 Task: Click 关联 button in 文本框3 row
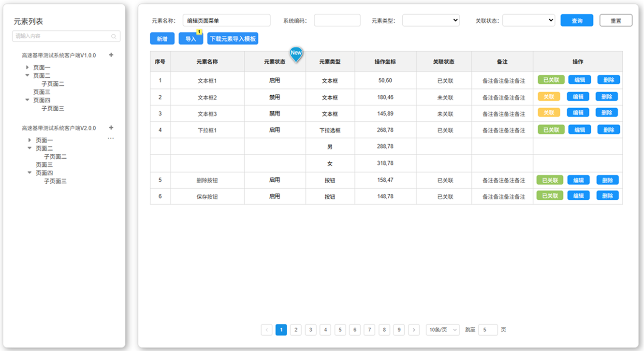point(549,113)
